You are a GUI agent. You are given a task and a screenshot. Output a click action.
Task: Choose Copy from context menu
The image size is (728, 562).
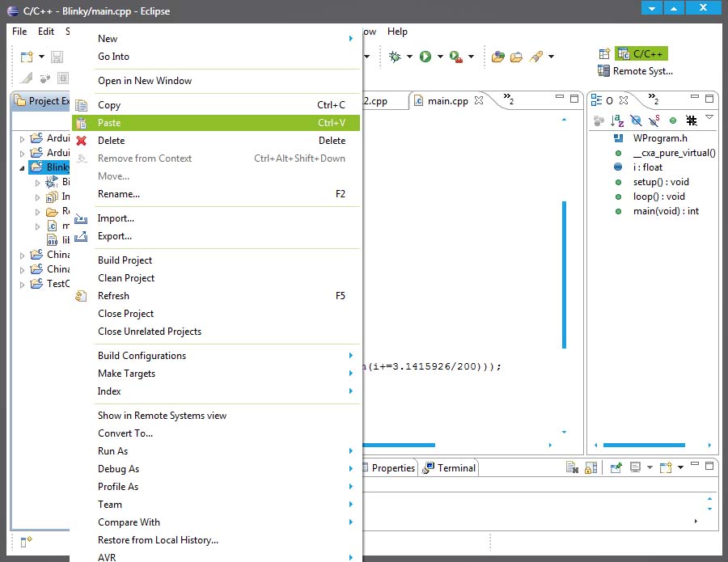pyautogui.click(x=216, y=105)
